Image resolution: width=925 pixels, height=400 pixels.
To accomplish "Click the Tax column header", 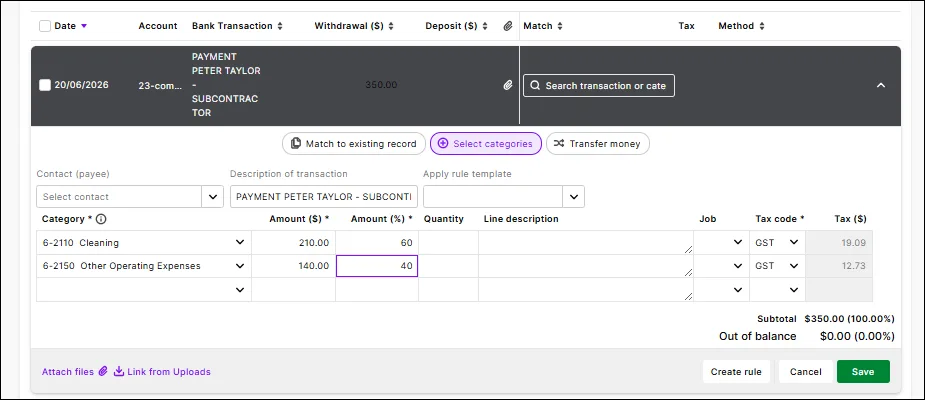I will click(687, 26).
